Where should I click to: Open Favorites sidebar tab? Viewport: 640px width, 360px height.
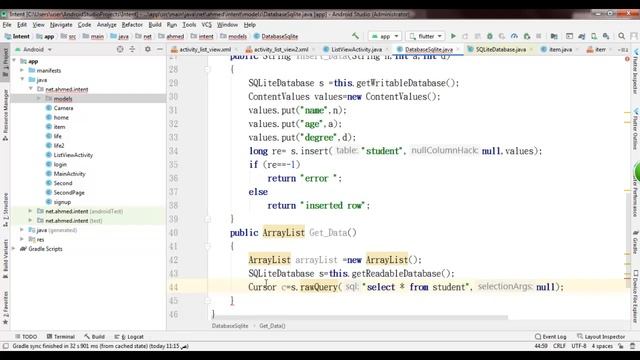pyautogui.click(x=5, y=307)
